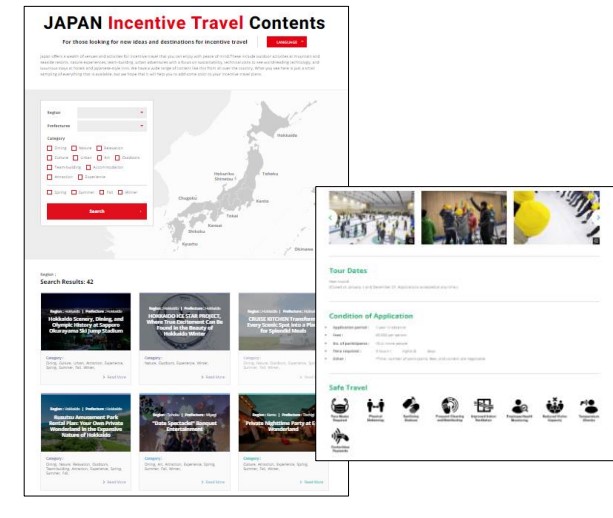Click the Safe Travel heading
Screen dimensions: 613x518
pyautogui.click(x=348, y=388)
